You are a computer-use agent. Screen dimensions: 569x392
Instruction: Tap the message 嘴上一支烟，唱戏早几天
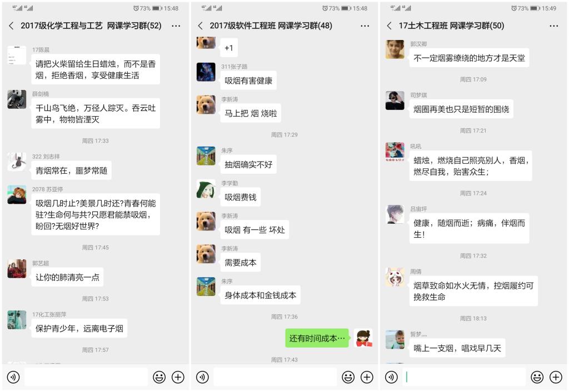point(457,348)
